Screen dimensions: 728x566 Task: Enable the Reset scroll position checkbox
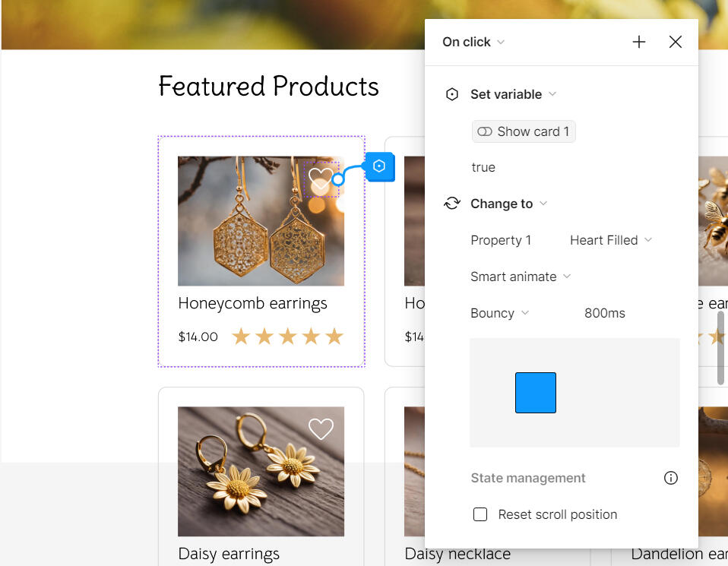tap(480, 514)
